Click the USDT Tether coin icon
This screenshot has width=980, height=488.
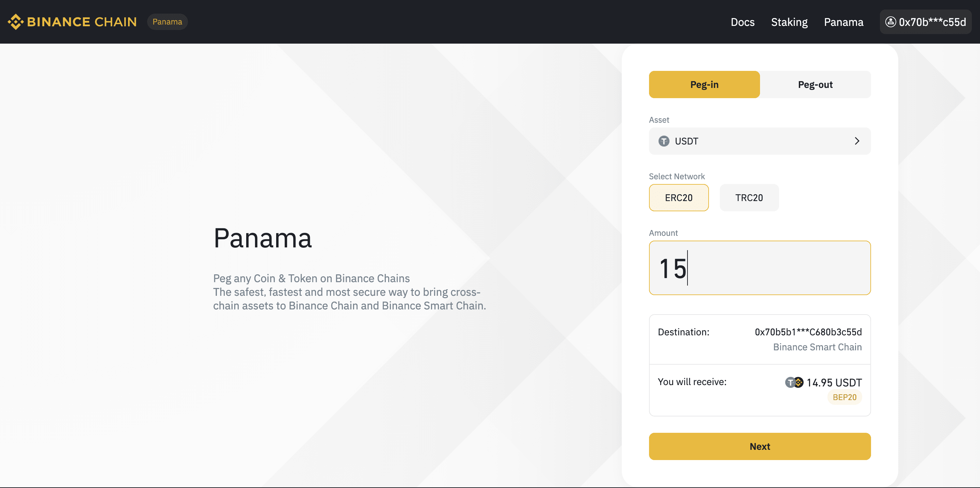[664, 141]
